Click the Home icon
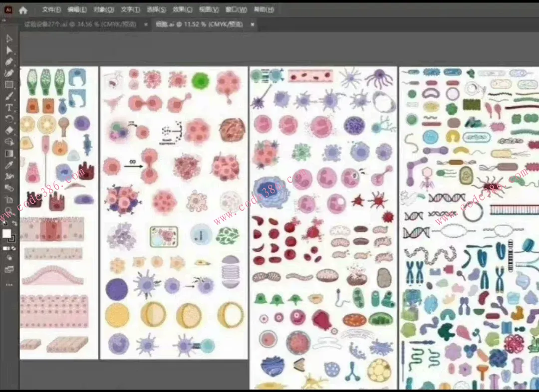The image size is (539, 392). tap(23, 10)
